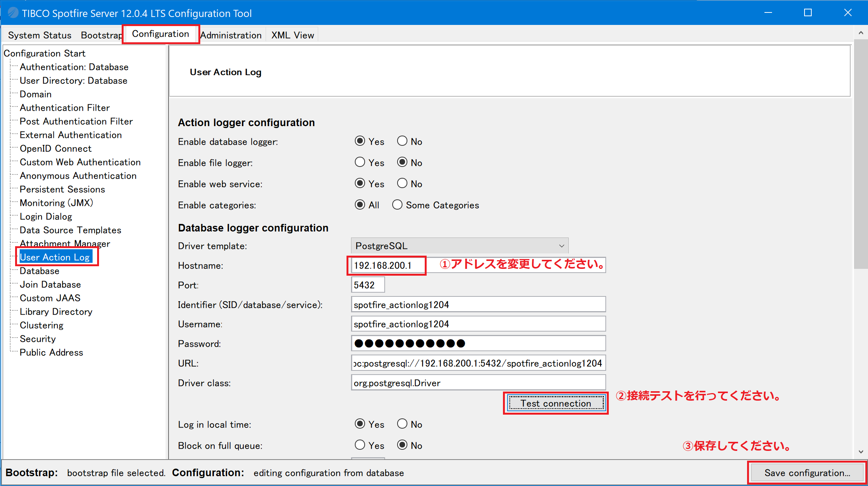Select Join Database item

[50, 284]
